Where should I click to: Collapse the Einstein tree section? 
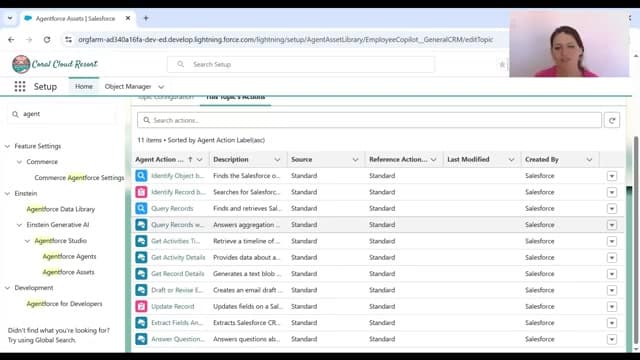click(7, 193)
